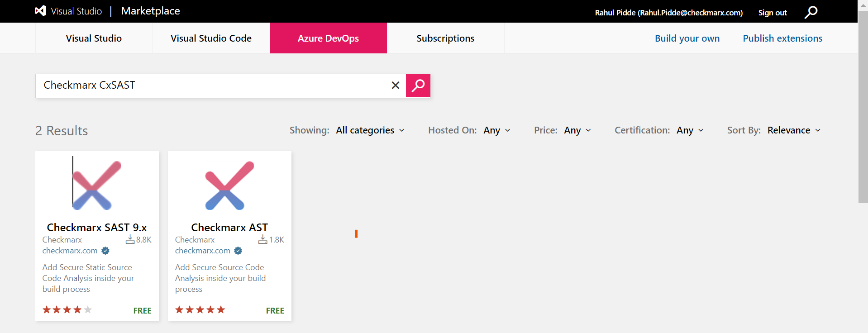Submit search with pink magnifier button
The image size is (868, 333).
pos(418,86)
